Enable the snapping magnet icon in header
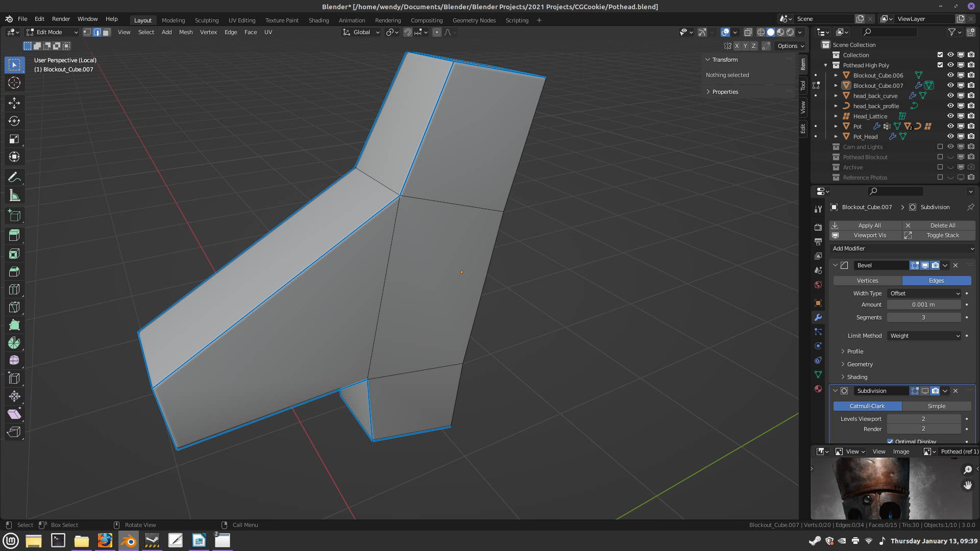The height and width of the screenshot is (551, 980). tap(408, 32)
